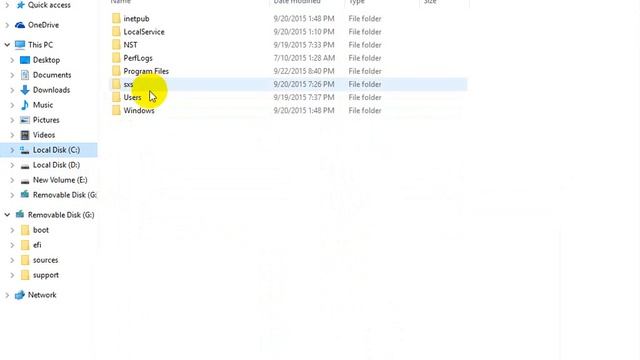The height and width of the screenshot is (360, 640).
Task: Click the Pictures icon in sidebar
Action: 25,120
